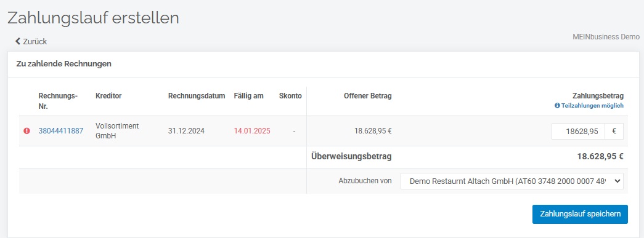644x238 pixels.
Task: Click the red overdue warning icon
Action: click(26, 131)
